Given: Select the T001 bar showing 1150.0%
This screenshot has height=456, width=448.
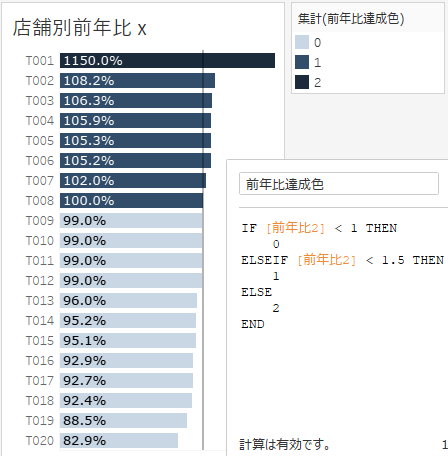Looking at the screenshot, I should point(167,61).
